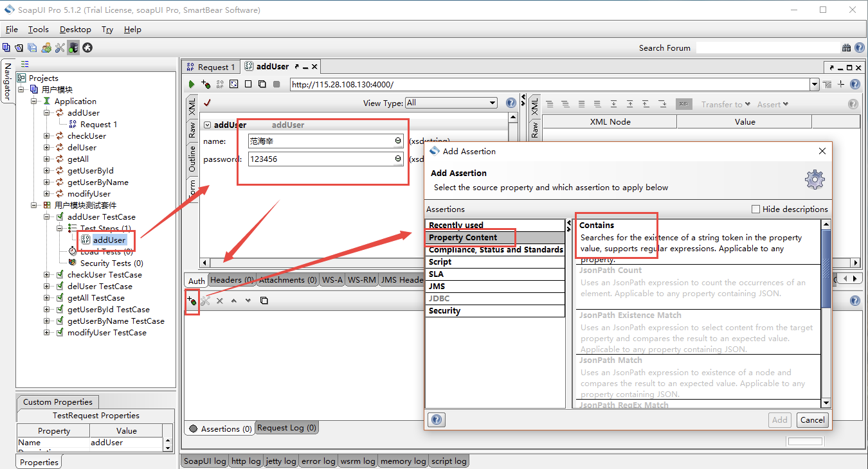Click the Import Project icon in main toolbar
The height and width of the screenshot is (469, 868).
coord(19,48)
